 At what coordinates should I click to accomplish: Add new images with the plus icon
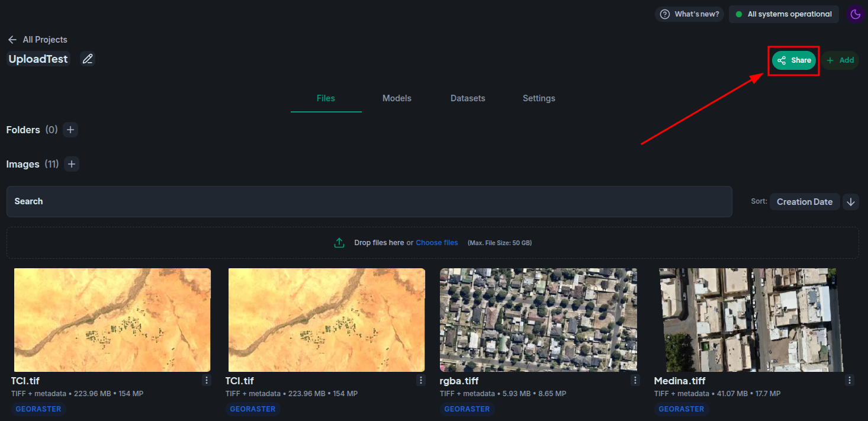(x=72, y=164)
